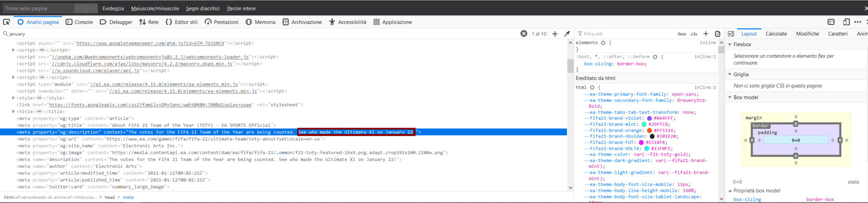Screen dimensions: 868x203
Task: Open the webcomponents-loader.js link
Action: 150,57
